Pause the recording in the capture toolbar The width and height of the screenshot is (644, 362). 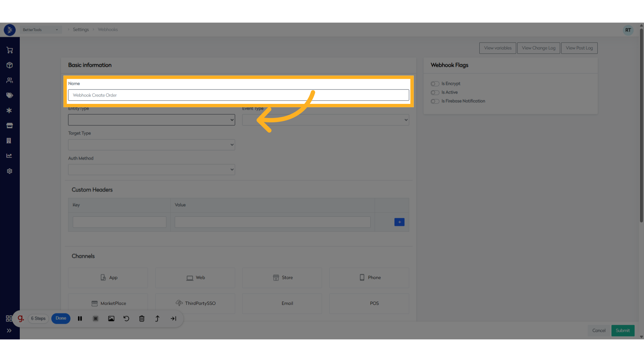pos(80,318)
